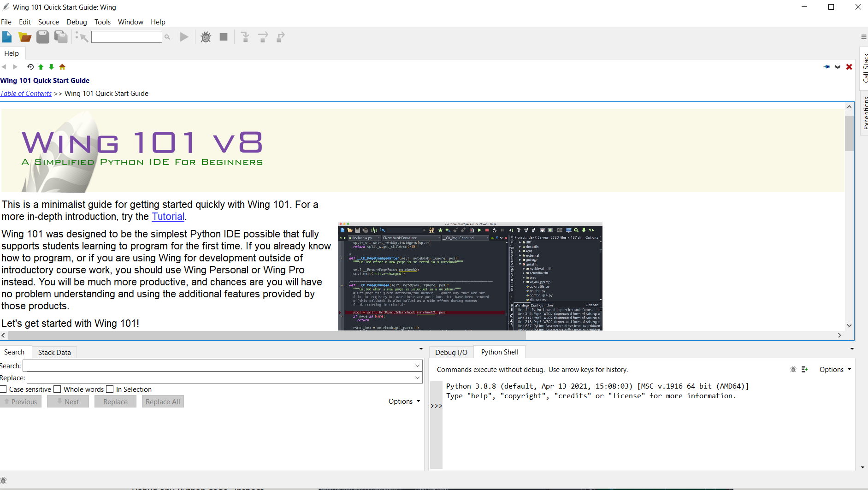Click the Previous search button
This screenshot has height=490, width=868.
[21, 401]
